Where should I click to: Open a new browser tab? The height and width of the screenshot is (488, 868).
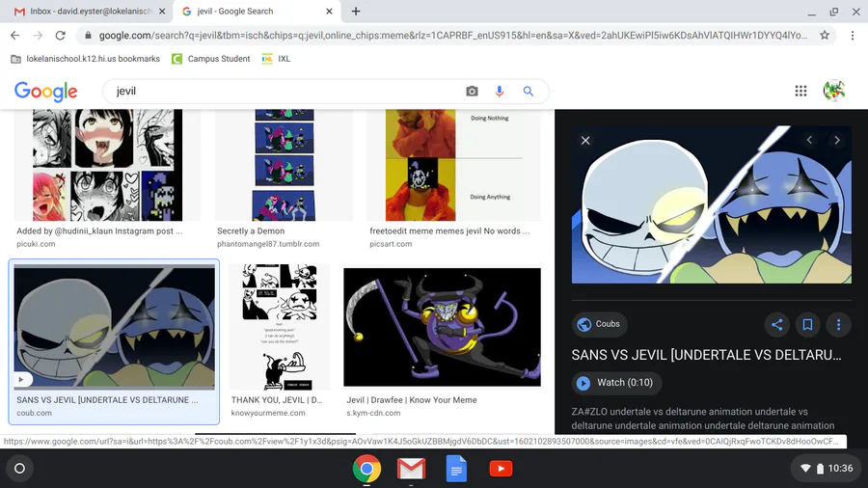[x=356, y=11]
